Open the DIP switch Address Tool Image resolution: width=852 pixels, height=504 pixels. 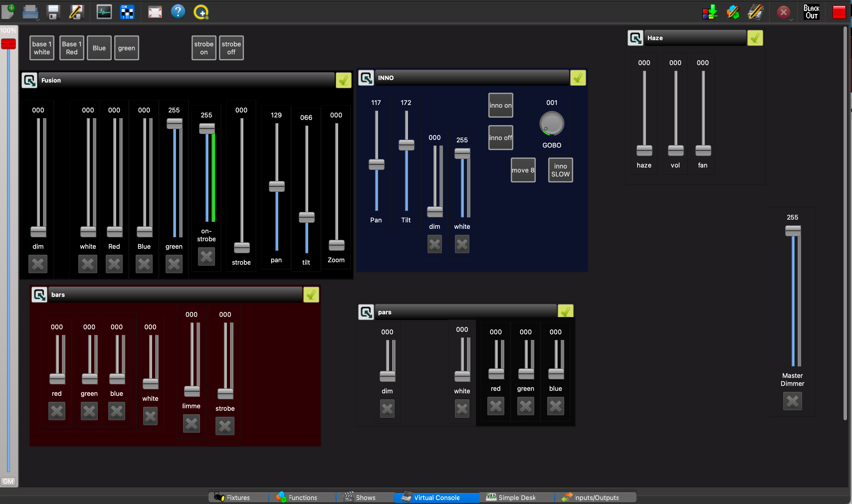pyautogui.click(x=127, y=12)
